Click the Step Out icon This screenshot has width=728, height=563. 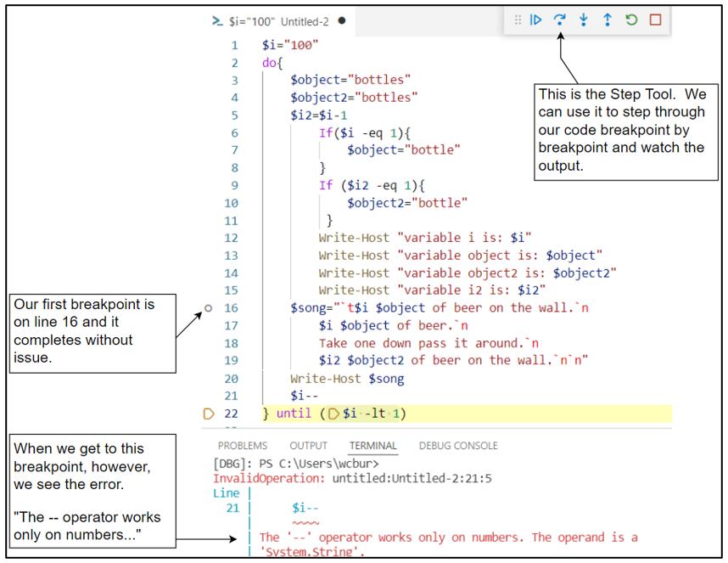coord(608,21)
